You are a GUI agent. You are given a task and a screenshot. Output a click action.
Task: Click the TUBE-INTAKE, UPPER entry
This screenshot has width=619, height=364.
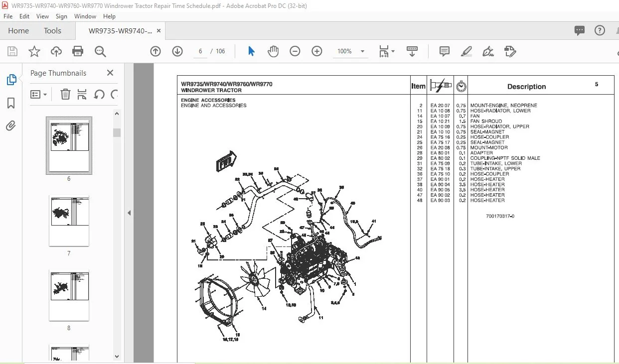click(495, 169)
